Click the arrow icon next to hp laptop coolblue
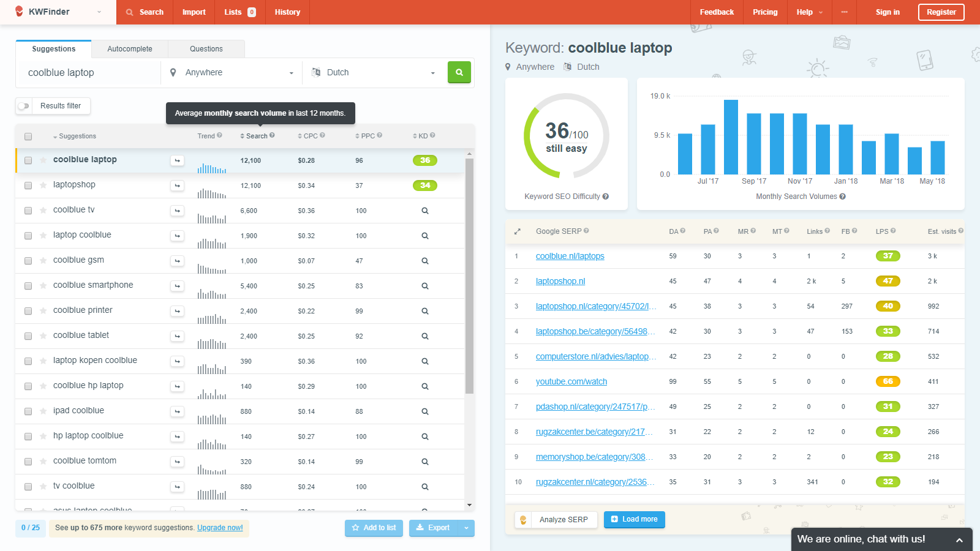 coord(177,437)
